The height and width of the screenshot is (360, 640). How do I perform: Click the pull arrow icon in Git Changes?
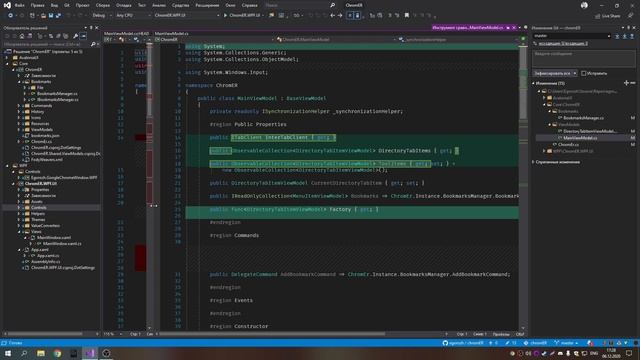tap(624, 36)
